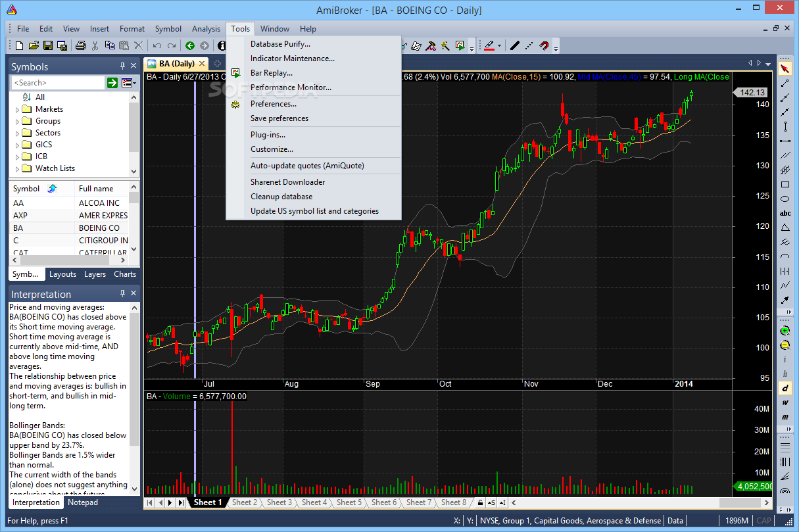Click the Save floppy disk icon

(48, 45)
